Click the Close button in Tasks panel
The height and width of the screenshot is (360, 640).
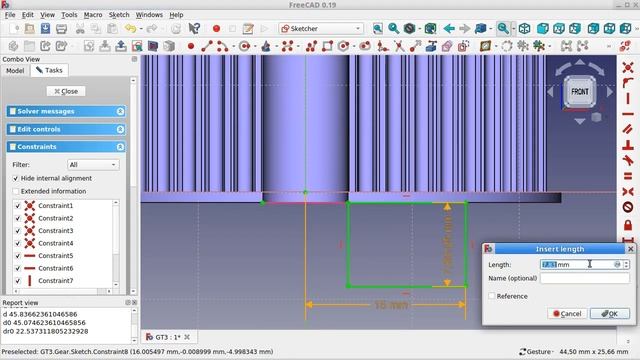coord(66,91)
